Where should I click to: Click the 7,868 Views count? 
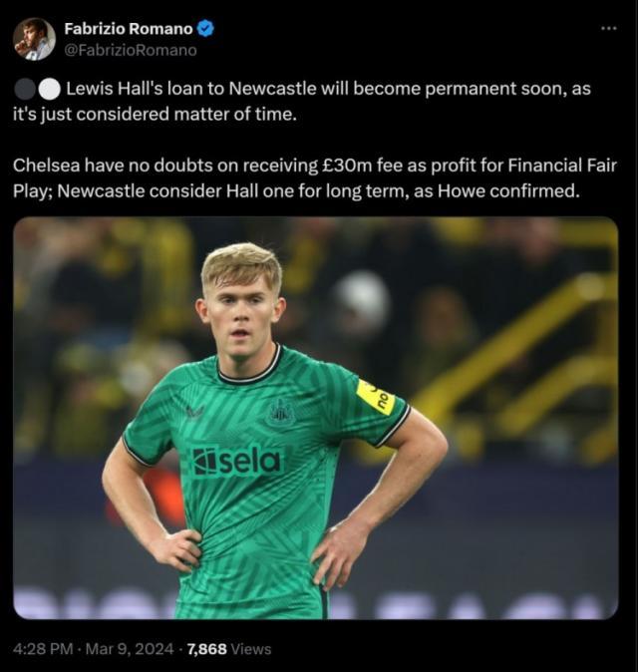point(229,649)
